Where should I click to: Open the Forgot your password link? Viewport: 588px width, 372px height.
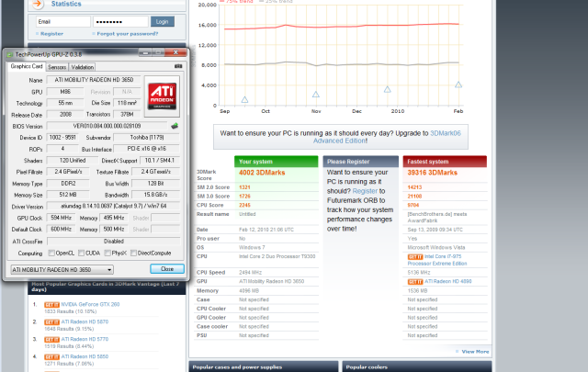[x=128, y=34]
